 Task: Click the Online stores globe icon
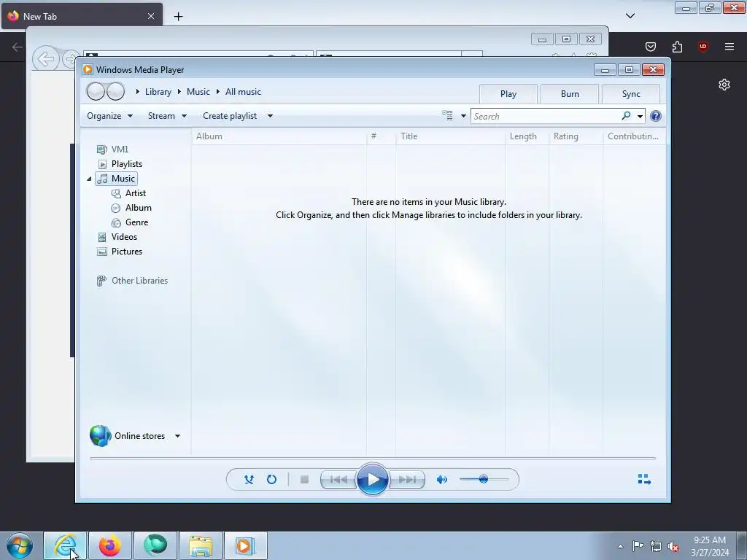[100, 436]
